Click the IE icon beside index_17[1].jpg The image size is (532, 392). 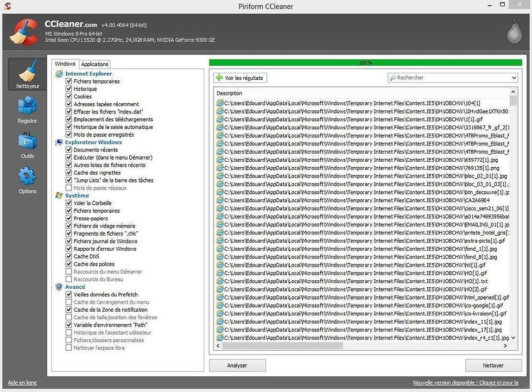coord(220,330)
